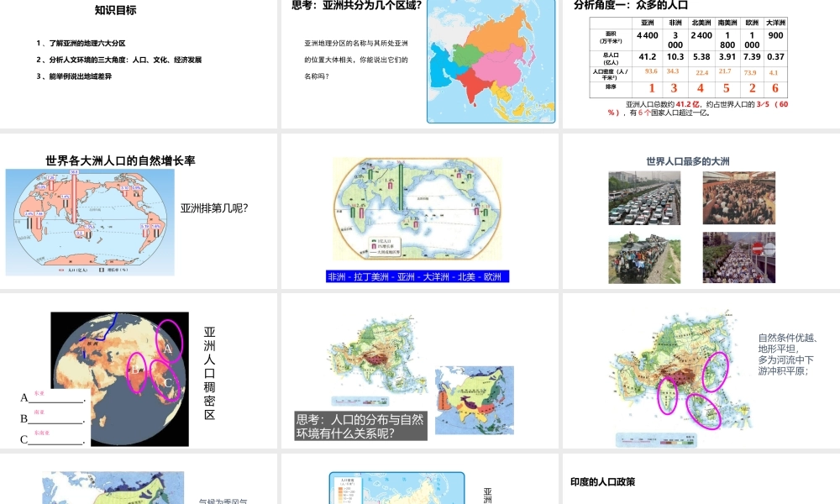The height and width of the screenshot is (504, 840).
Task: Open the 思考：亚洲共分为几个区域 slide
Action: pyautogui.click(x=419, y=64)
